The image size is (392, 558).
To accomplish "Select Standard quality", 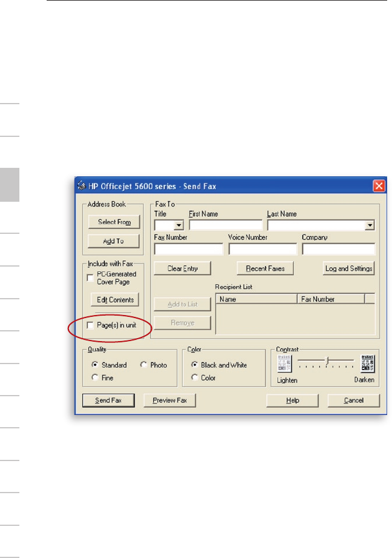I will coord(95,364).
